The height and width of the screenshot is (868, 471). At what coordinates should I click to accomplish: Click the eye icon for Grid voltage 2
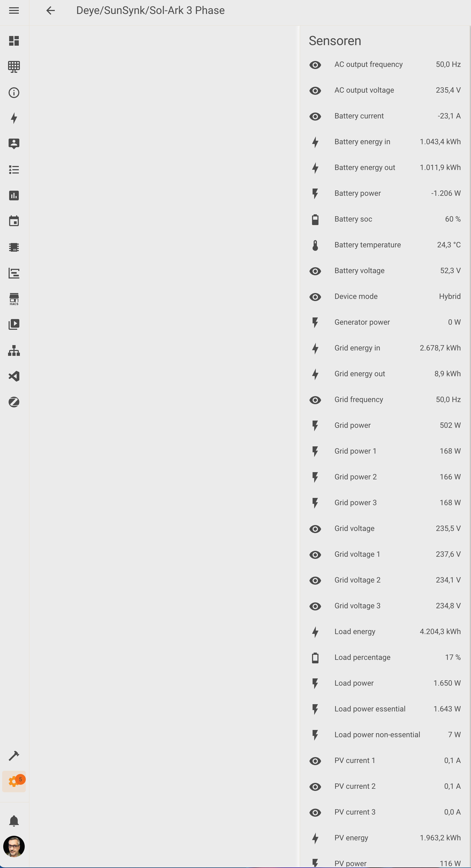(x=315, y=580)
